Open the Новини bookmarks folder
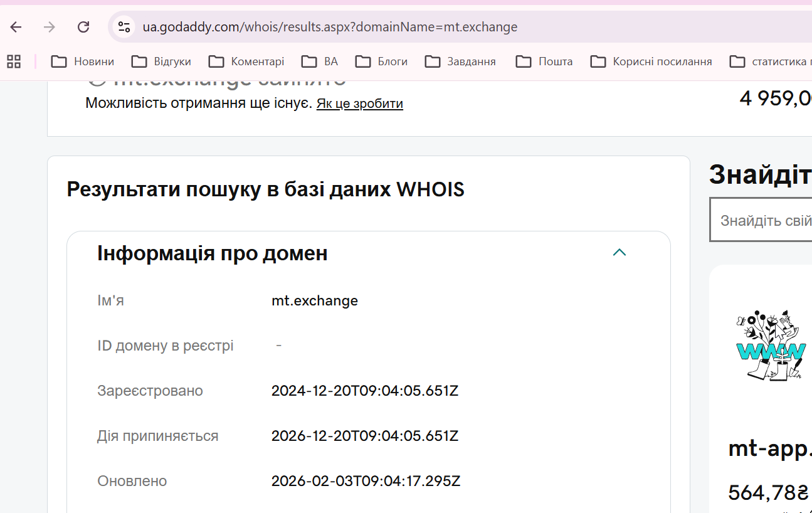Image resolution: width=812 pixels, height=513 pixels. (82, 61)
